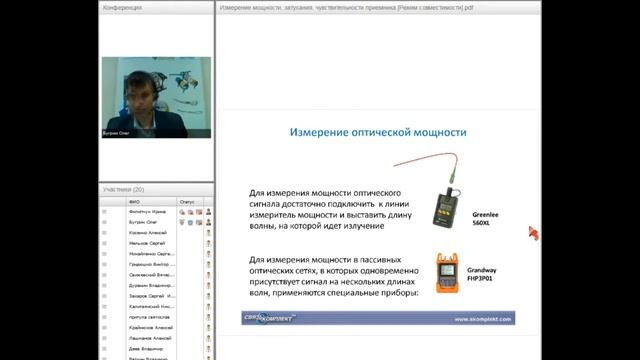This screenshot has height=360, width=640.
Task: Click Филипчук Ирина's camera status icon
Action: point(191,212)
